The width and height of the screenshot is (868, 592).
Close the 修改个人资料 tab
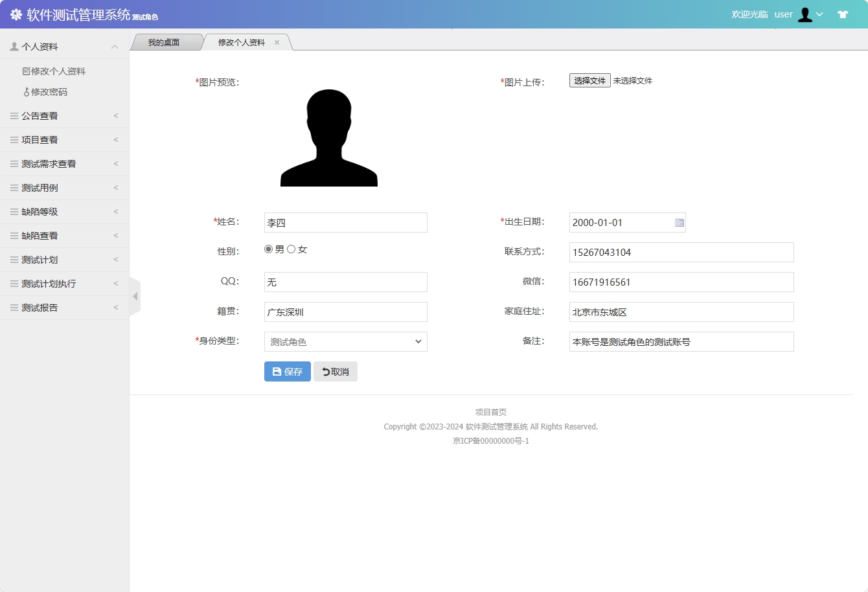click(x=277, y=41)
